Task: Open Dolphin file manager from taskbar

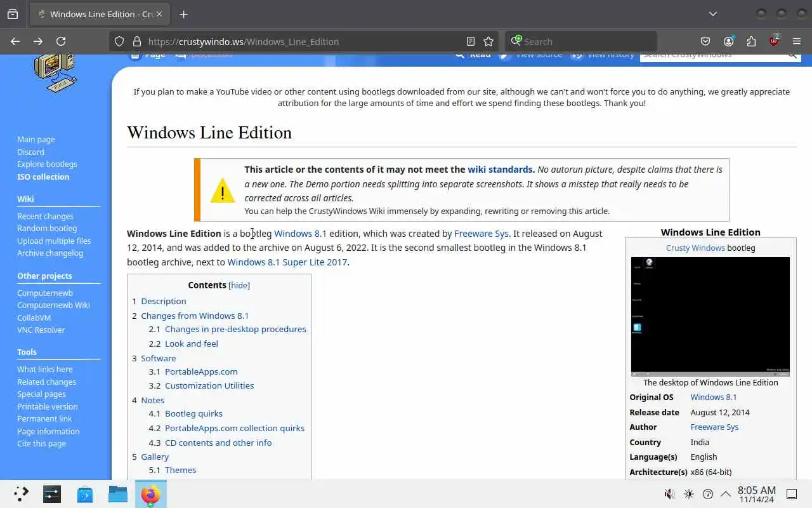Action: coord(118,494)
